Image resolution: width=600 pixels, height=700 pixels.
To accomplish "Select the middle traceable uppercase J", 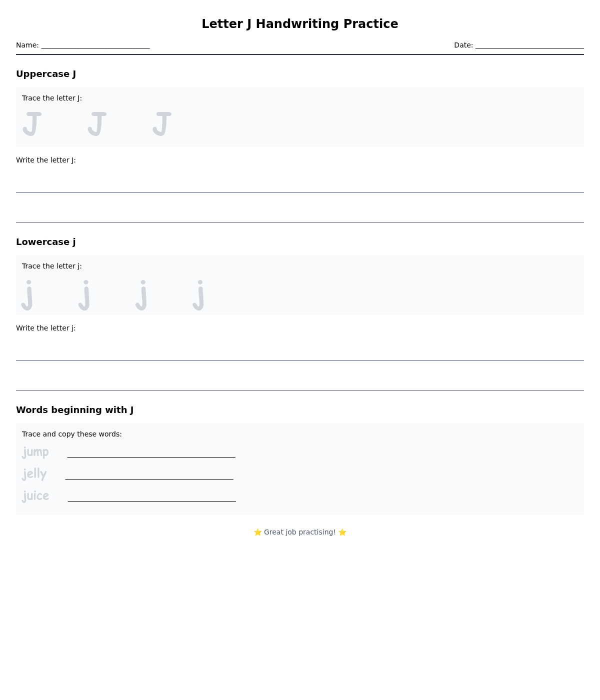I will pyautogui.click(x=97, y=124).
